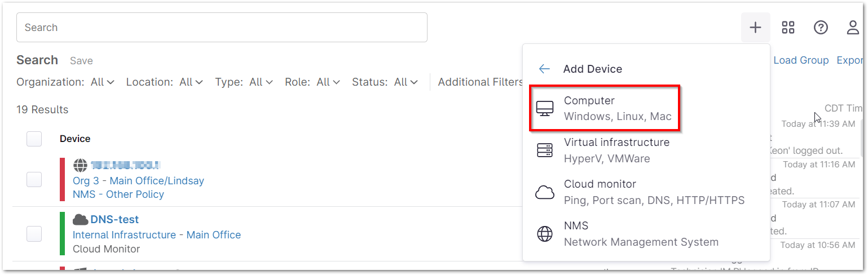Viewport: 868px width, 275px height.
Task: Check the box for DNS-test device
Action: (34, 234)
